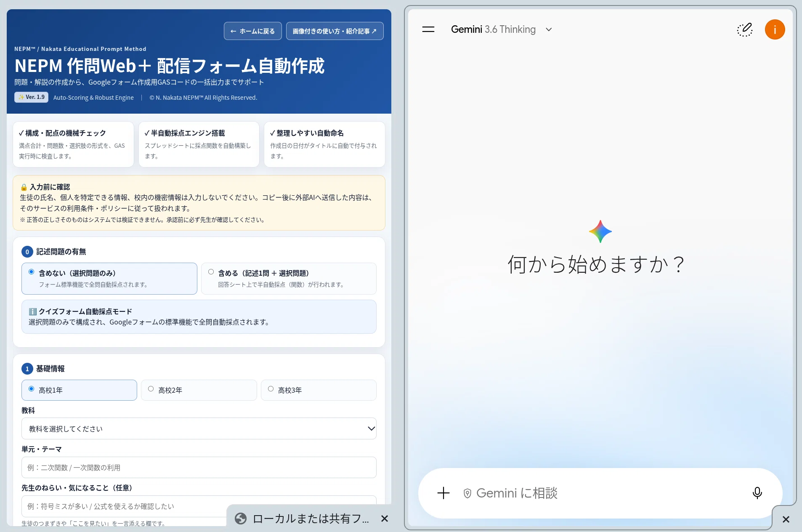The width and height of the screenshot is (802, 532).
Task: Click the 何から始めますか？ greeting text
Action: (596, 264)
